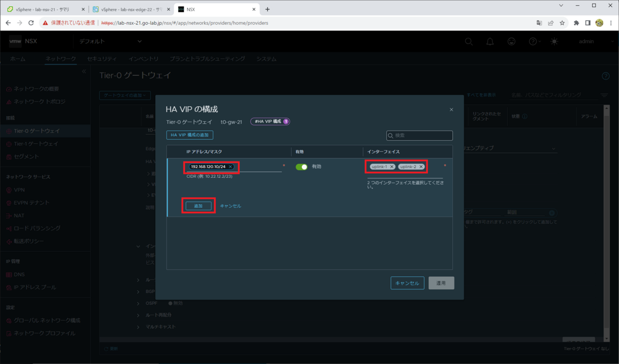
Task: Open the admin user menu
Action: pyautogui.click(x=586, y=41)
